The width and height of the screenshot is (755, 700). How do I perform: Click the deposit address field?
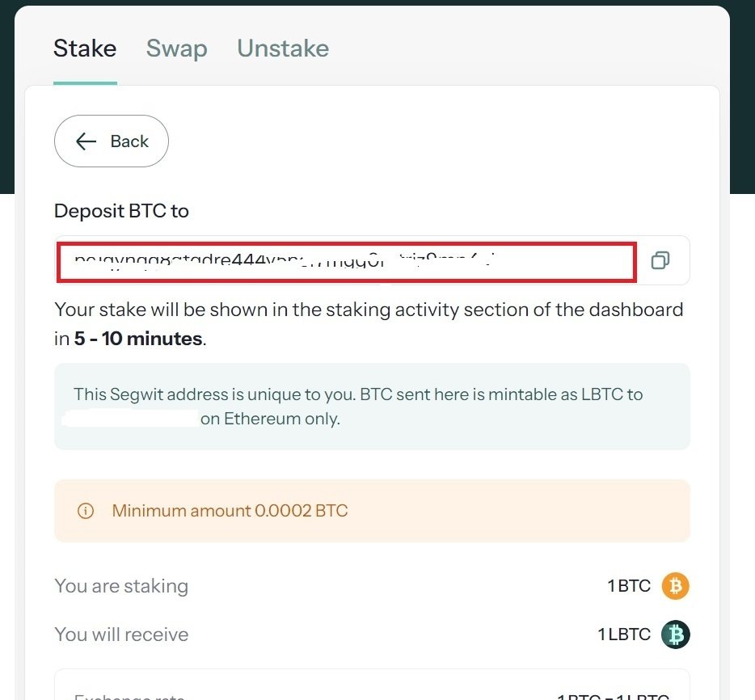pos(346,261)
